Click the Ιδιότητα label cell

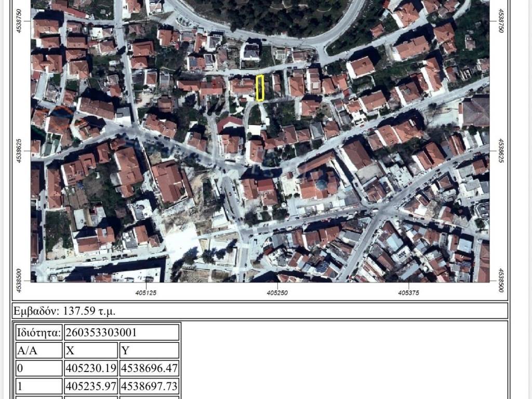point(39,332)
